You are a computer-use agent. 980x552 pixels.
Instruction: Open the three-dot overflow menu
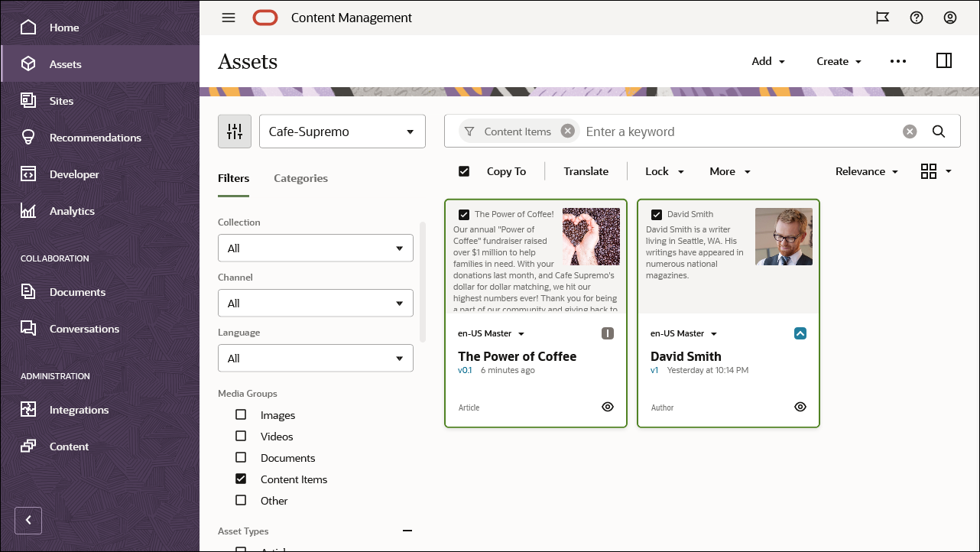[x=898, y=61]
